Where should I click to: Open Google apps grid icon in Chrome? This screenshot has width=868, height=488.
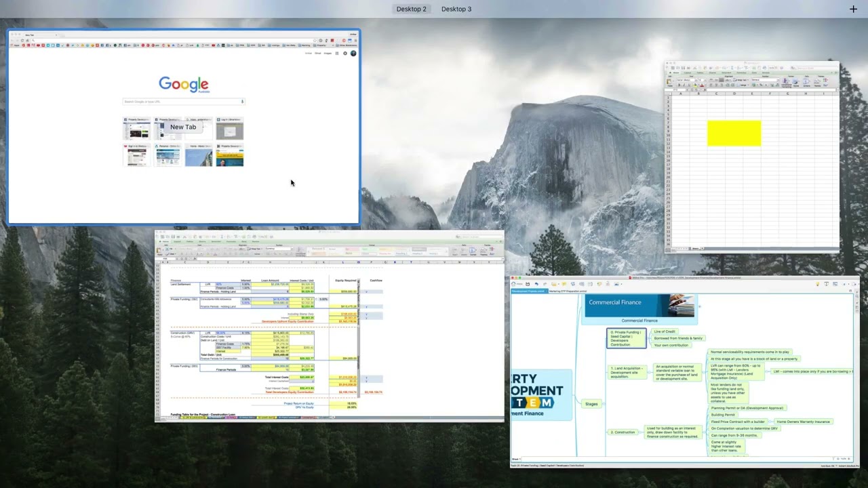click(336, 54)
